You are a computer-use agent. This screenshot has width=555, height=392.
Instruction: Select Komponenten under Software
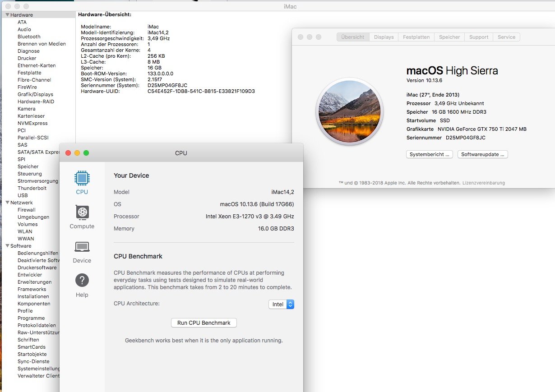click(x=34, y=304)
